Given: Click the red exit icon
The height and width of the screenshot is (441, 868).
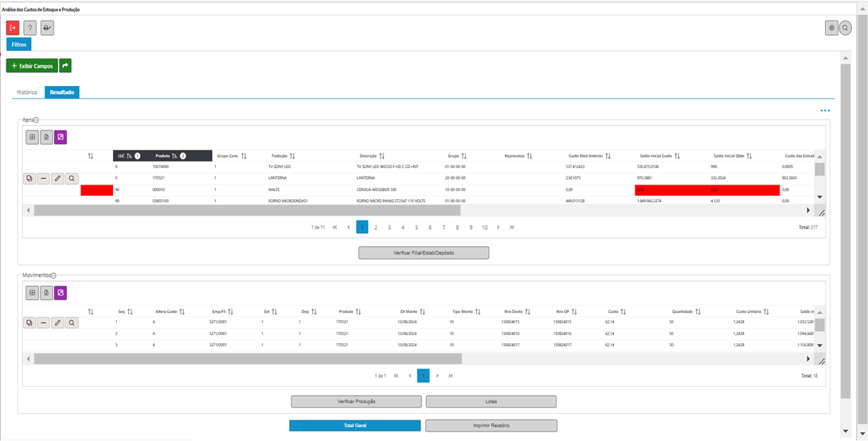Looking at the screenshot, I should [x=13, y=28].
